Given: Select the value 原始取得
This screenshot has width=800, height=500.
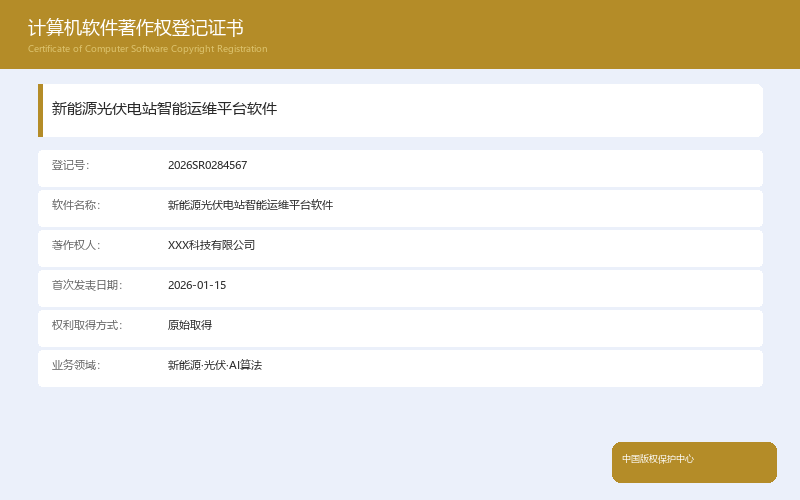Looking at the screenshot, I should pos(190,325).
